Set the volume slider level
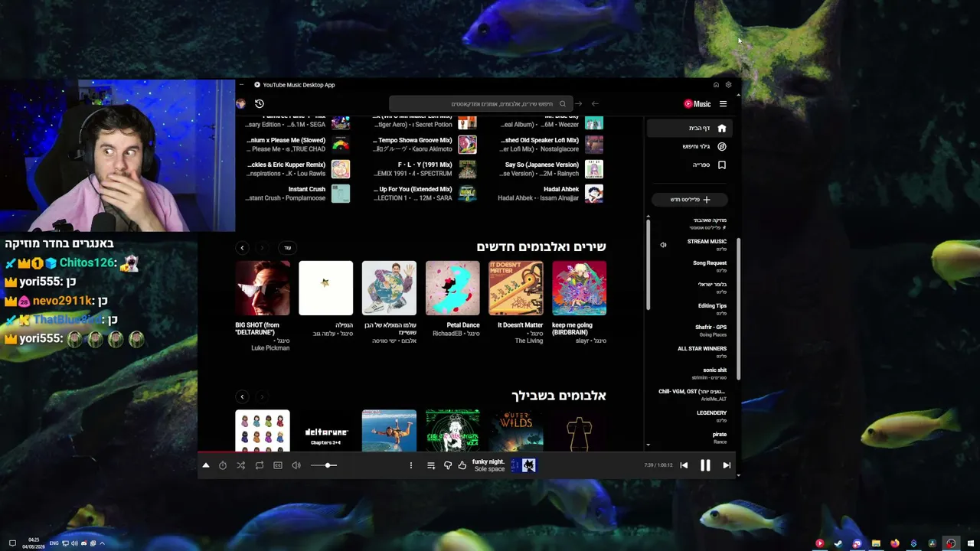Screen dimensions: 980x551 tap(324, 465)
